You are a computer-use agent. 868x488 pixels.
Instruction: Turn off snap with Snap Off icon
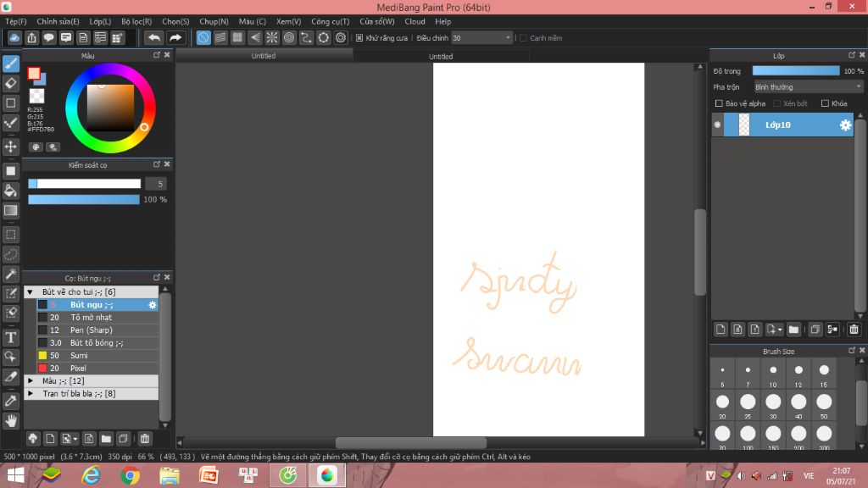click(x=203, y=37)
